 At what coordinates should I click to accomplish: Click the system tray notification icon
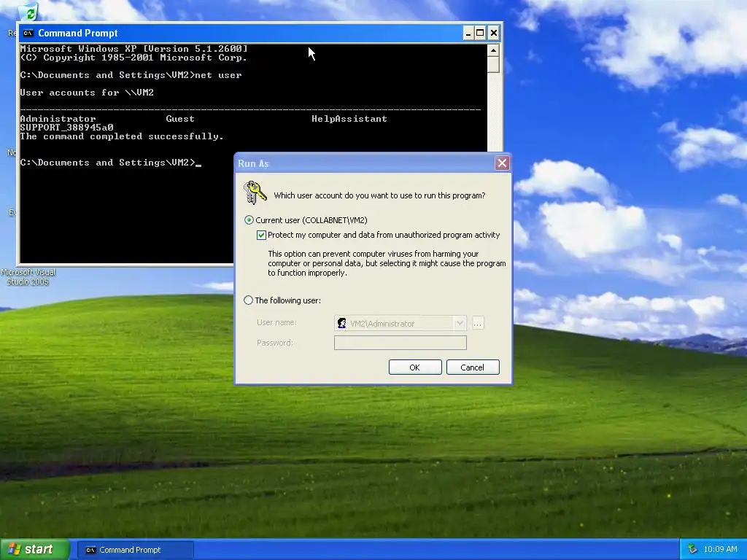[x=693, y=550]
